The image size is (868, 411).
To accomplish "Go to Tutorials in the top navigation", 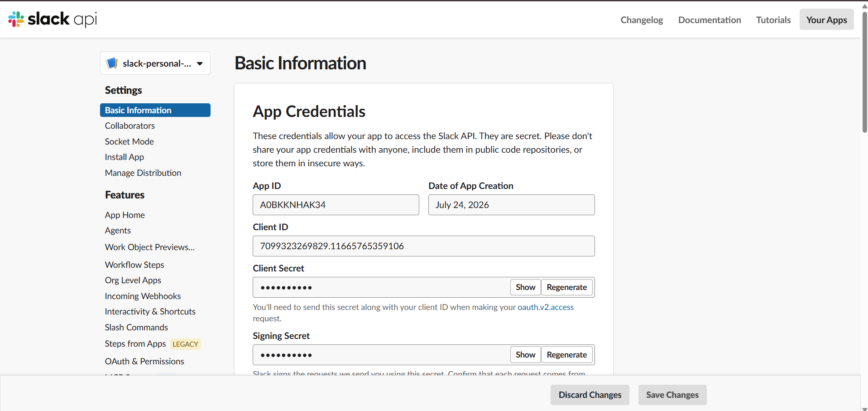I will tap(773, 20).
